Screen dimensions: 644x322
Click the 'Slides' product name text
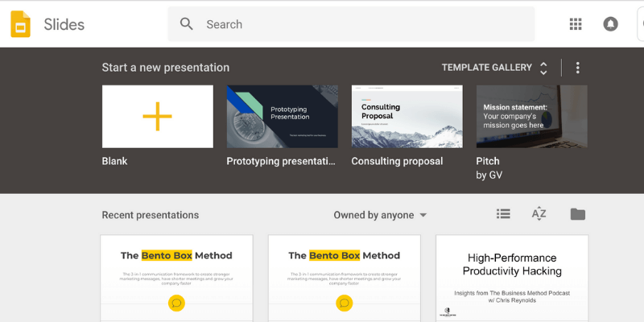(64, 25)
